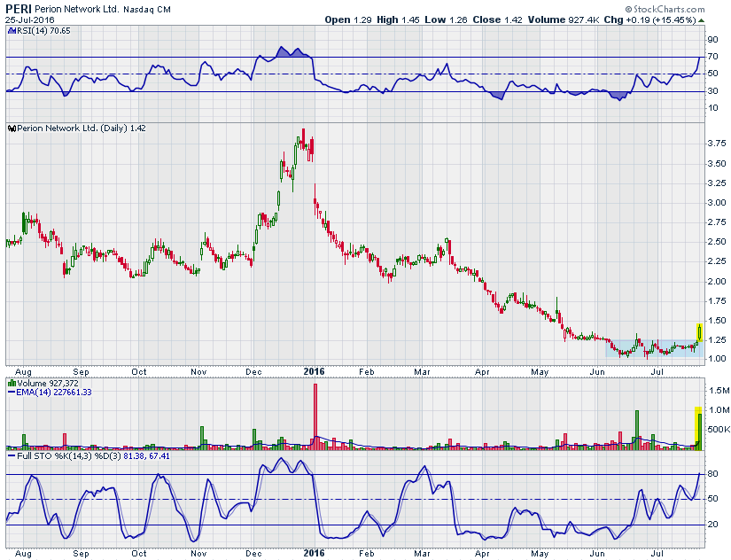Click the Perion Network candlestick legend icon
The width and height of the screenshot is (731, 560).
(11, 128)
